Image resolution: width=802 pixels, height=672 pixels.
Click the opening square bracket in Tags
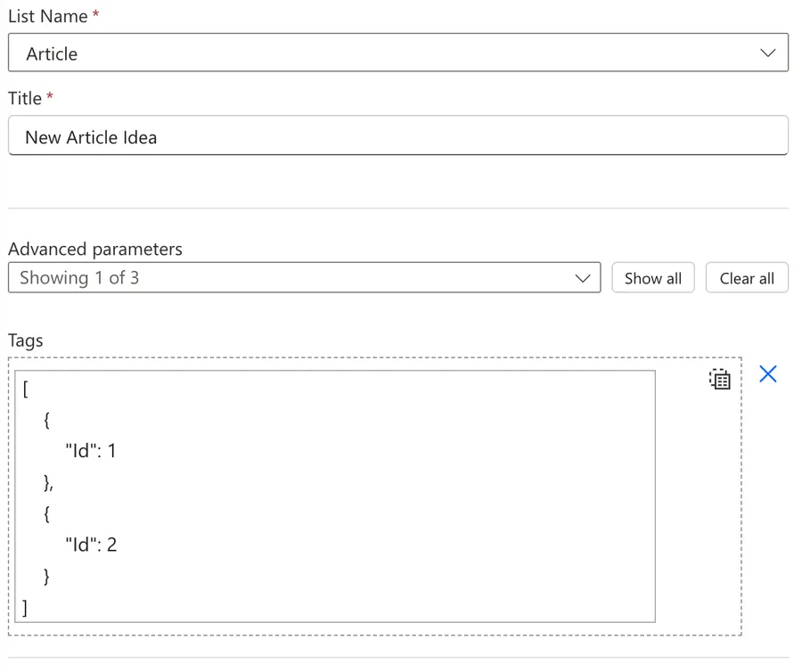(x=26, y=389)
